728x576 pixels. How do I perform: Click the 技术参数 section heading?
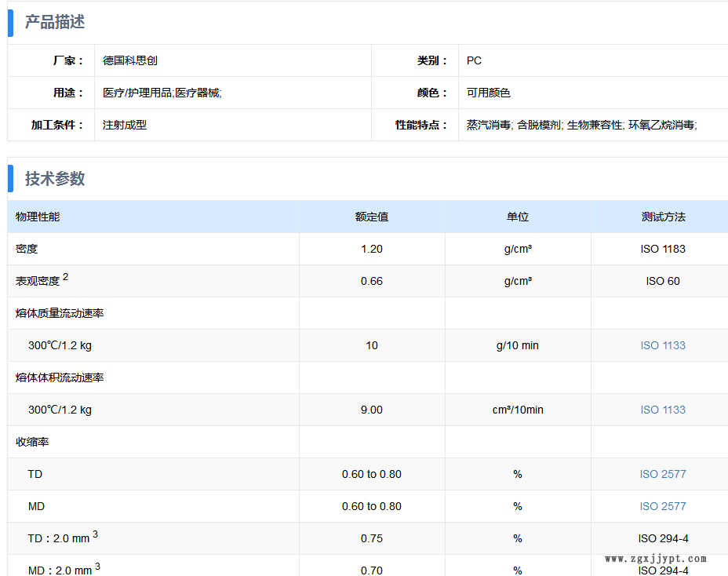click(x=54, y=179)
